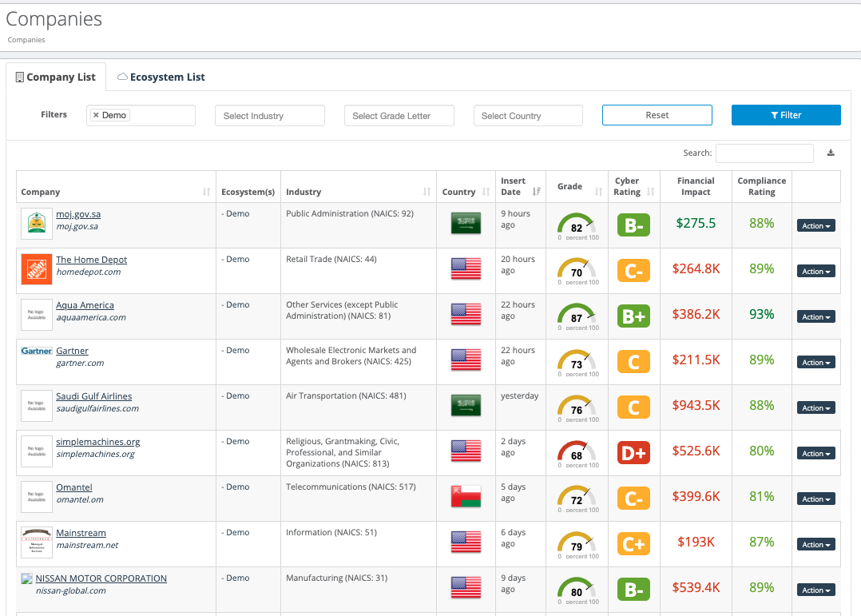This screenshot has width=861, height=616.
Task: Click the $275.5 financial impact value
Action: [696, 223]
